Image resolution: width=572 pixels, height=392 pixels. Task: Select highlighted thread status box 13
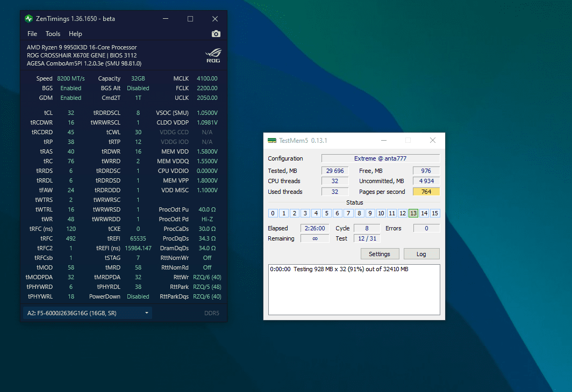tap(413, 213)
